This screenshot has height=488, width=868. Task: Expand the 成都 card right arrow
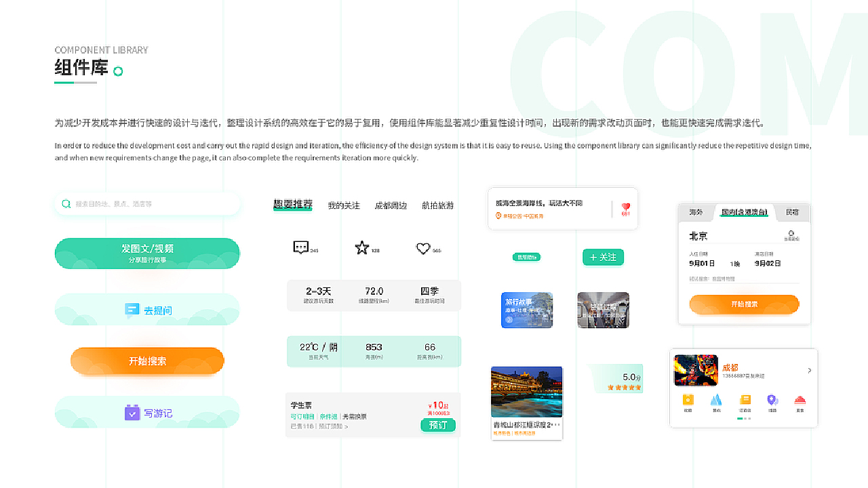click(x=809, y=371)
